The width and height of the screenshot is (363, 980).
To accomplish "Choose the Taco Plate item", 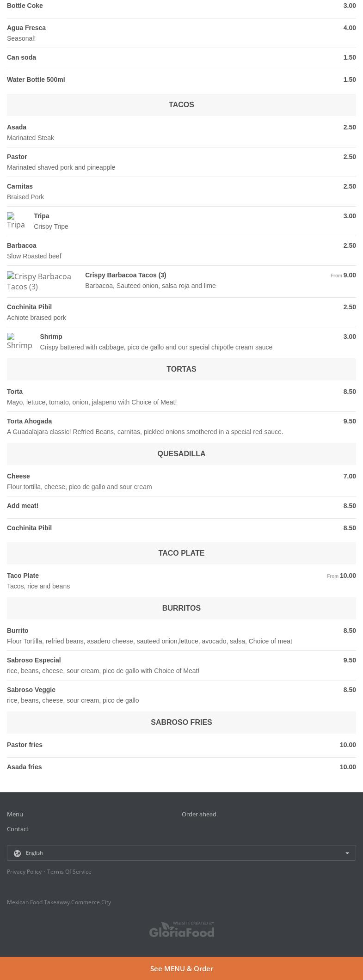I will tap(181, 581).
